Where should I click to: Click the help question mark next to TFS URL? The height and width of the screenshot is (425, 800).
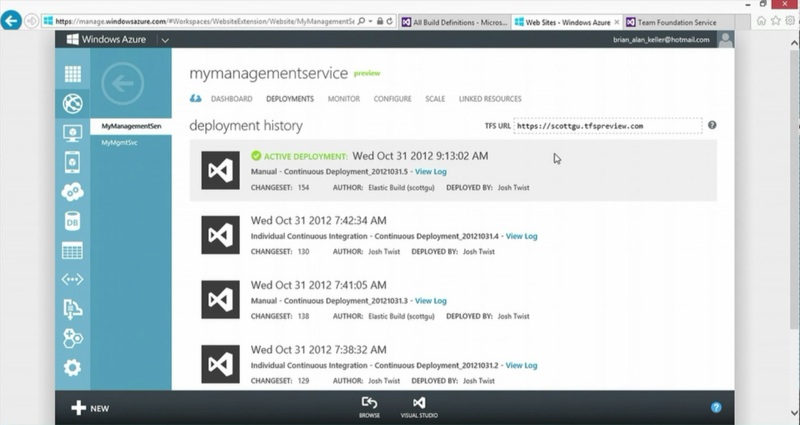[x=712, y=125]
